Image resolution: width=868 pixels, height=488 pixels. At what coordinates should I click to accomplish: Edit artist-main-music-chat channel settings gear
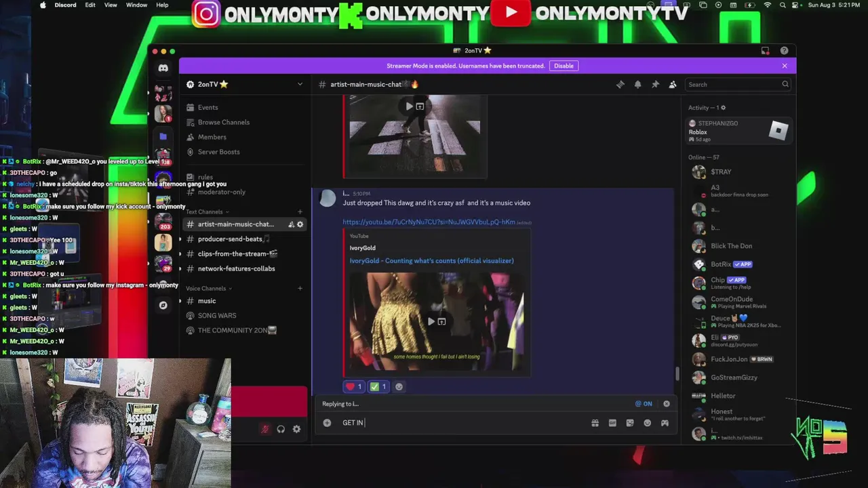[x=300, y=224]
